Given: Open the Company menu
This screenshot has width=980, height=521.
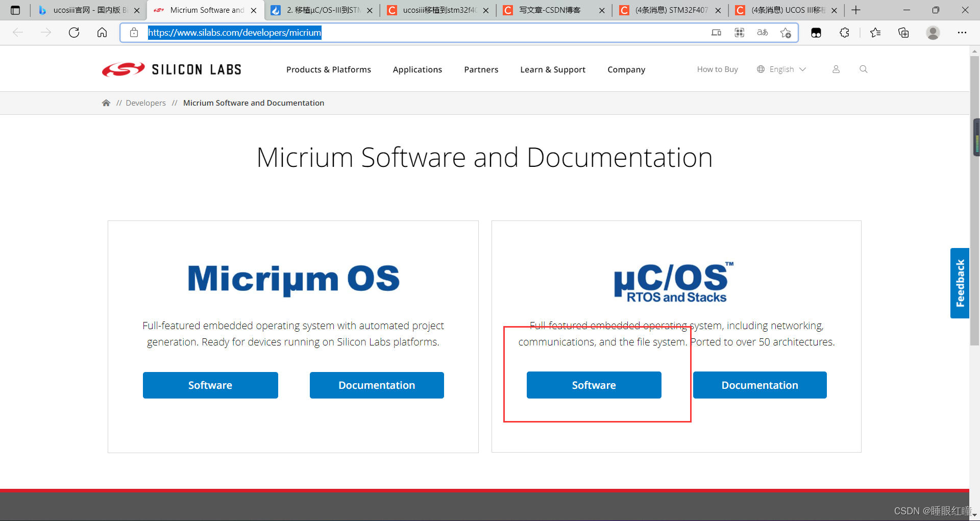Looking at the screenshot, I should pos(626,69).
